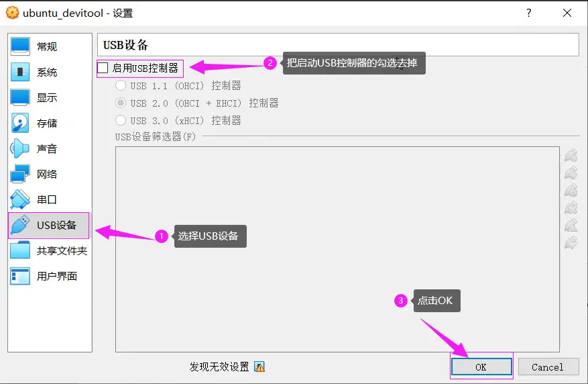
Task: Select the USB设备 item in sidebar
Action: tap(56, 225)
